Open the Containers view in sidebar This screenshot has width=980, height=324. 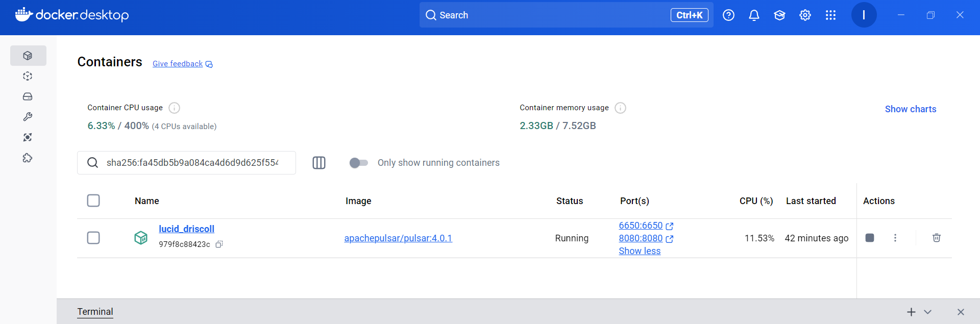28,56
